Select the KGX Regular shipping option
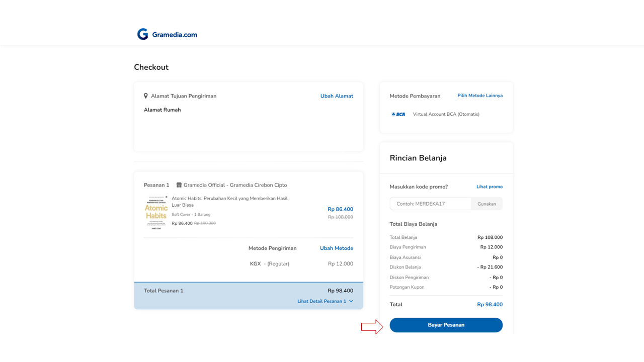The height and width of the screenshot is (362, 644). 270,264
